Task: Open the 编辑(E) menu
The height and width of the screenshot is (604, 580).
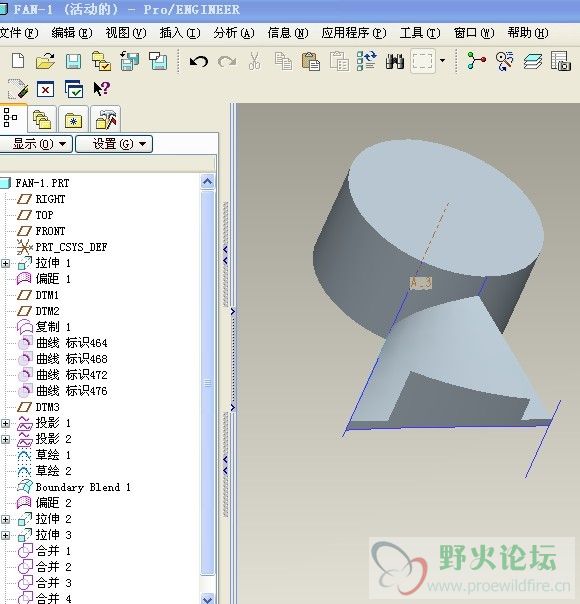Action: pyautogui.click(x=72, y=33)
